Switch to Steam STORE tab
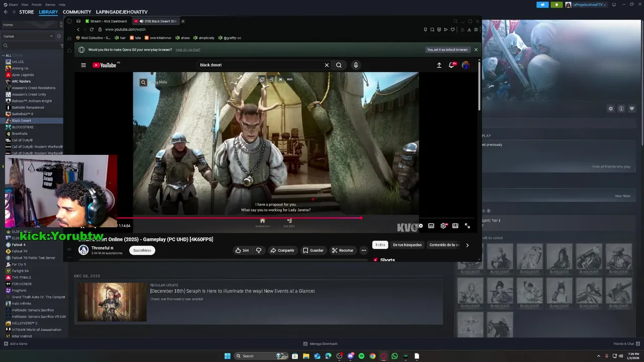This screenshot has height=362, width=644. (27, 12)
